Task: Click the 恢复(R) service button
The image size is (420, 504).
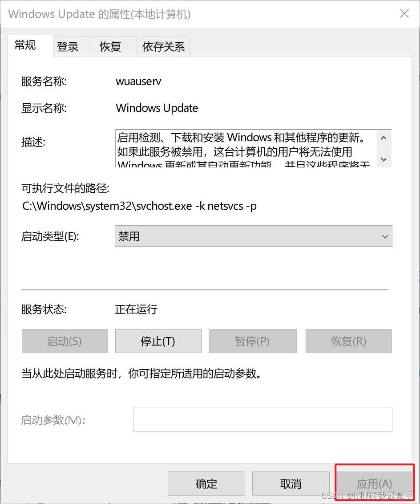Action: [x=349, y=341]
